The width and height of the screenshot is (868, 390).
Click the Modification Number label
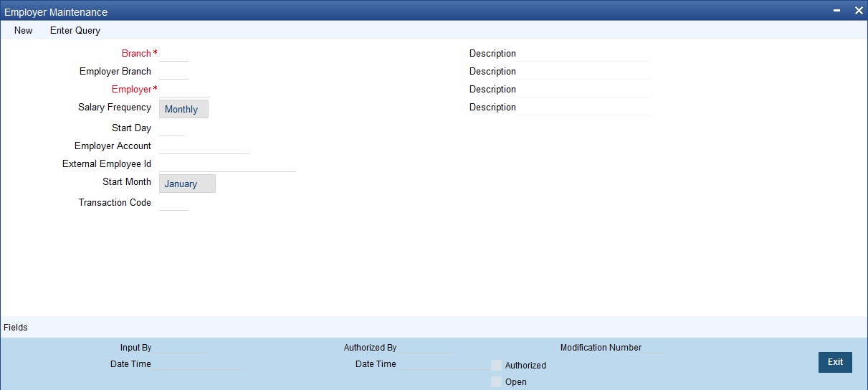point(601,348)
